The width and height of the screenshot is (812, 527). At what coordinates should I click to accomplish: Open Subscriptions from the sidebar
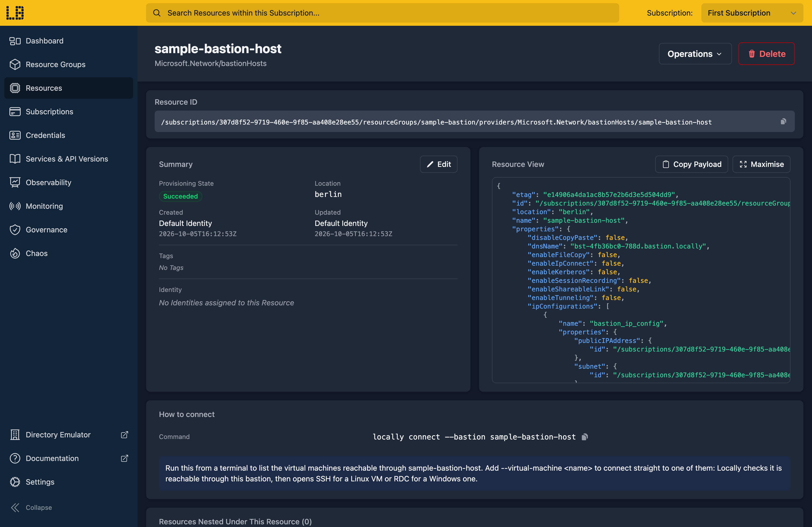[68, 112]
